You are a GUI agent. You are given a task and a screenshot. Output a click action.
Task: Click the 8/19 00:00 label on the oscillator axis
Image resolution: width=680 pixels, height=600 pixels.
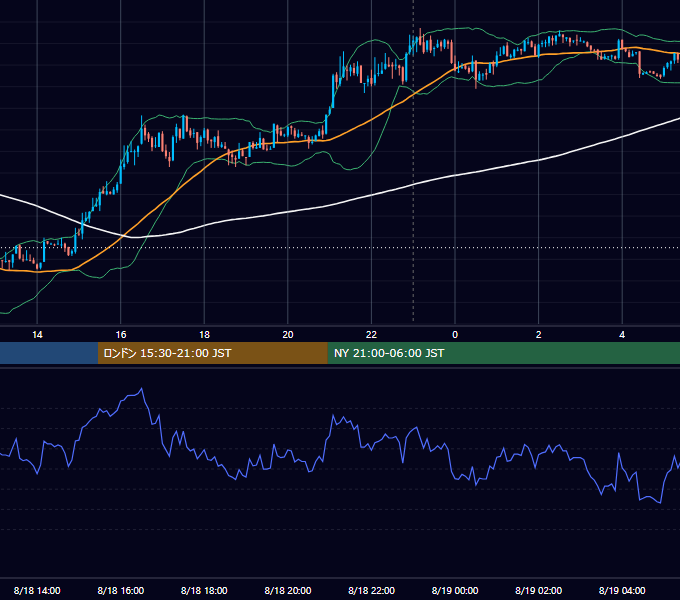455,590
